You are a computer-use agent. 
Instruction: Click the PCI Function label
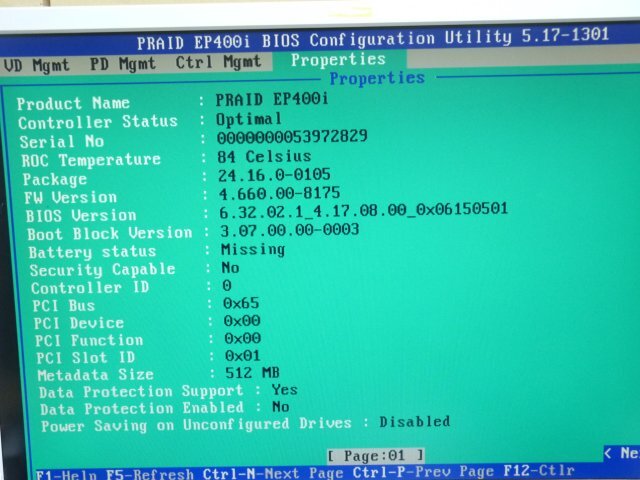pyautogui.click(x=89, y=340)
